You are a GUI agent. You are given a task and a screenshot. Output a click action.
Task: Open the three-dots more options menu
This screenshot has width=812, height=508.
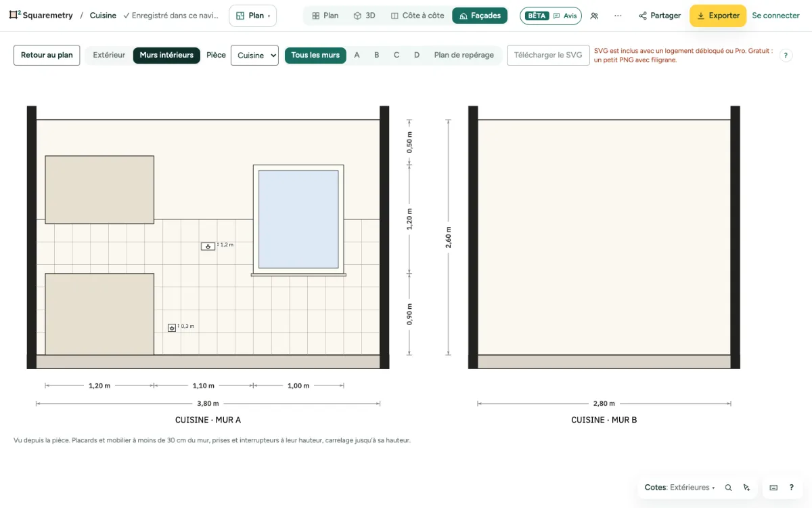click(x=618, y=16)
